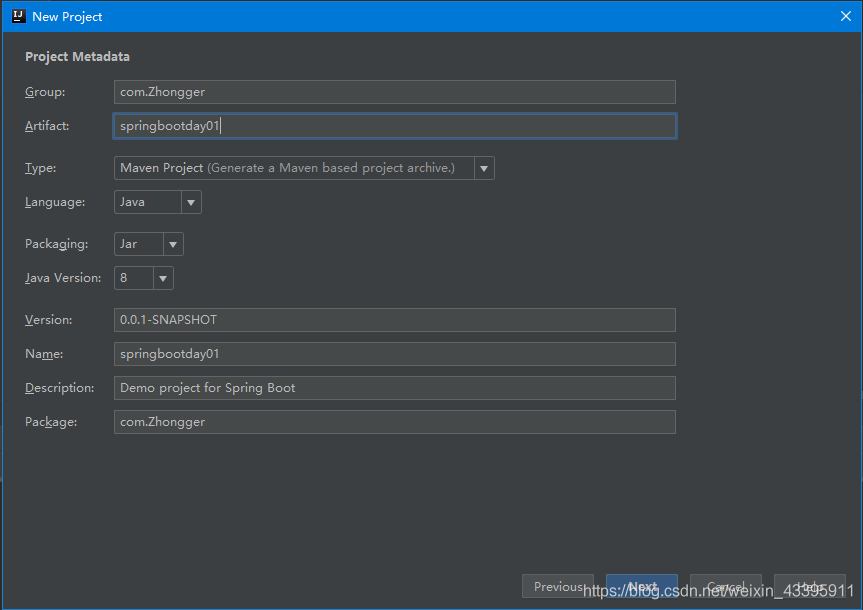Click the Package input field
This screenshot has width=863, height=610.
tap(395, 422)
